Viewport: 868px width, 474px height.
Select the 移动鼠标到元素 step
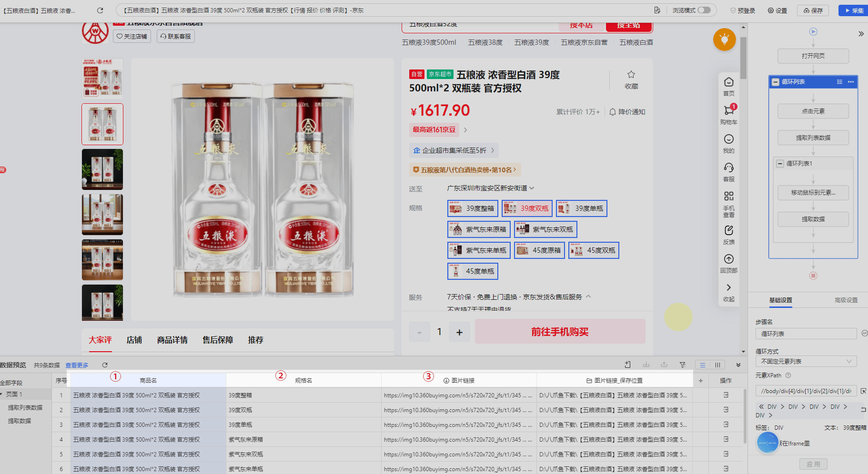click(x=813, y=192)
